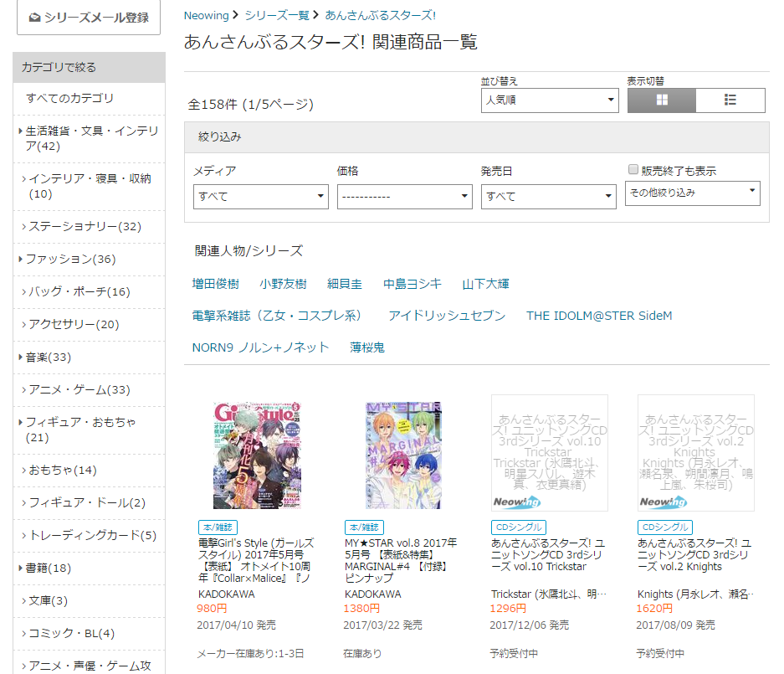Image resolution: width=784 pixels, height=674 pixels.
Task: Open related person 増田俊樹
Action: pos(216,284)
